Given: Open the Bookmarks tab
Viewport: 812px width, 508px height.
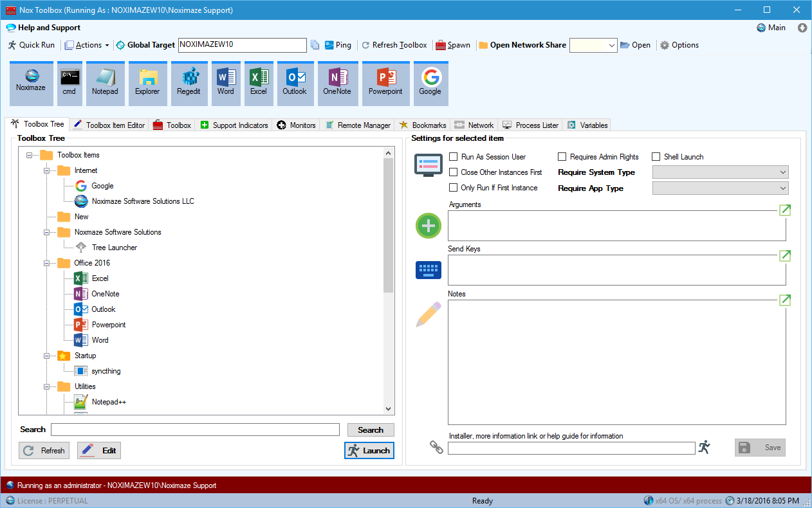Looking at the screenshot, I should (427, 125).
